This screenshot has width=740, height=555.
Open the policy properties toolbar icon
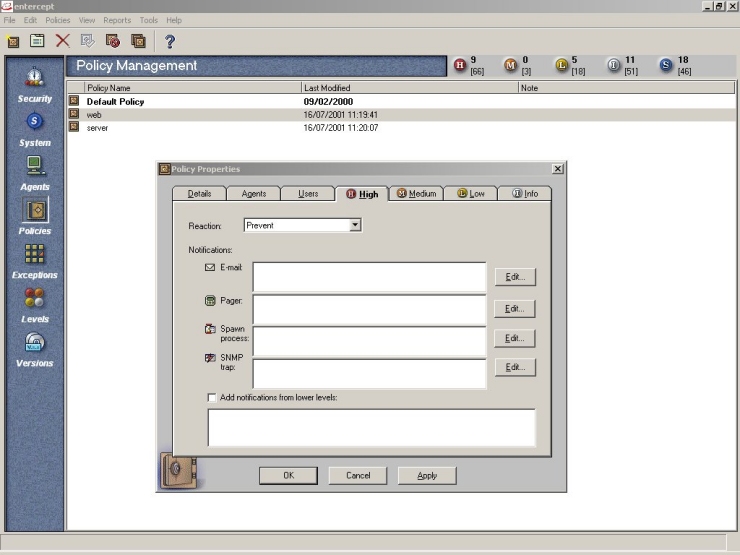tap(37, 41)
